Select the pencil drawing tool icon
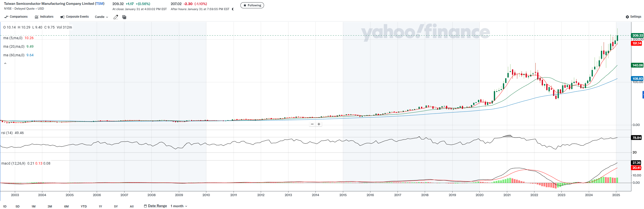The height and width of the screenshot is (209, 644). 116,17
